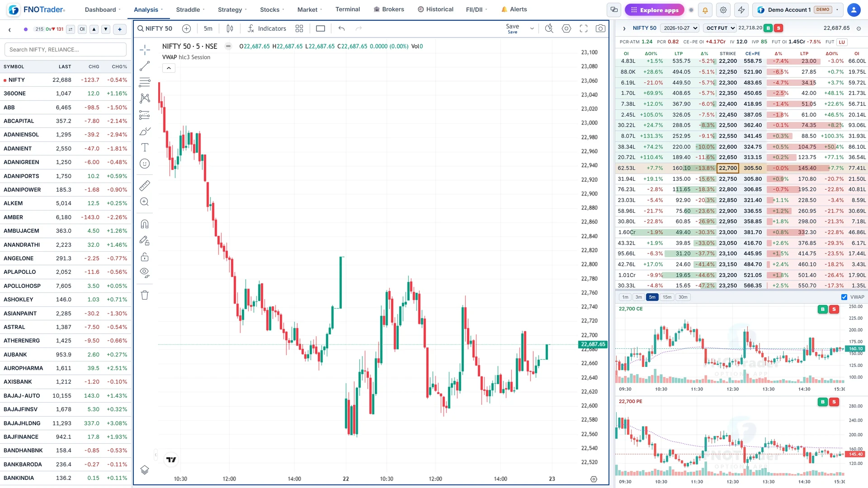Select the brush drawing tool
This screenshot has width=868, height=488.
coord(145,131)
